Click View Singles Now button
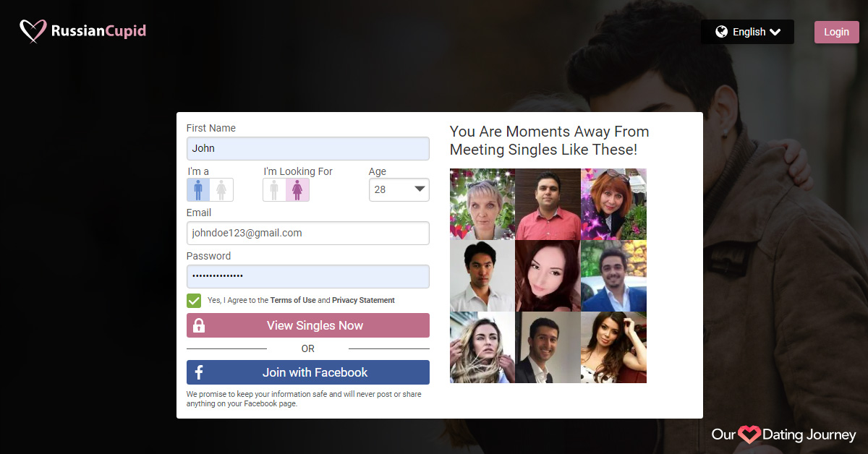868x454 pixels. 308,325
